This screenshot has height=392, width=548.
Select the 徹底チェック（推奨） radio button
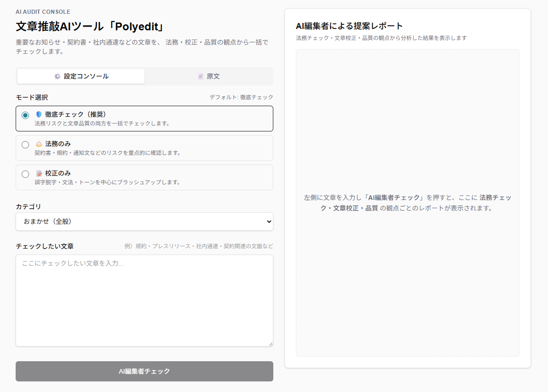pyautogui.click(x=25, y=115)
